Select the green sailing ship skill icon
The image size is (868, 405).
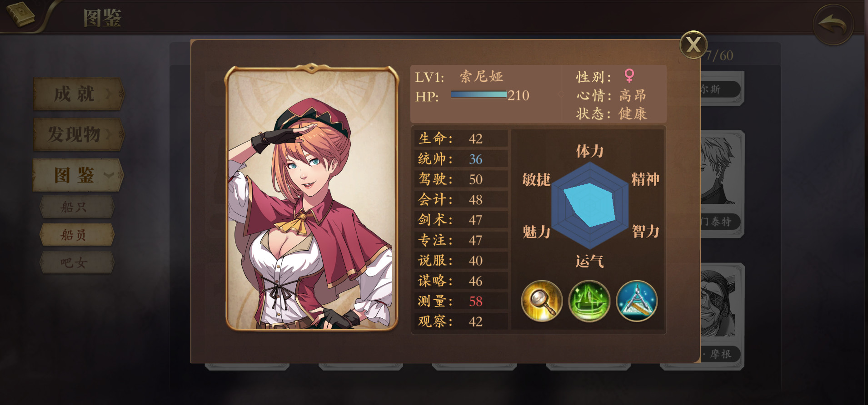click(x=589, y=301)
